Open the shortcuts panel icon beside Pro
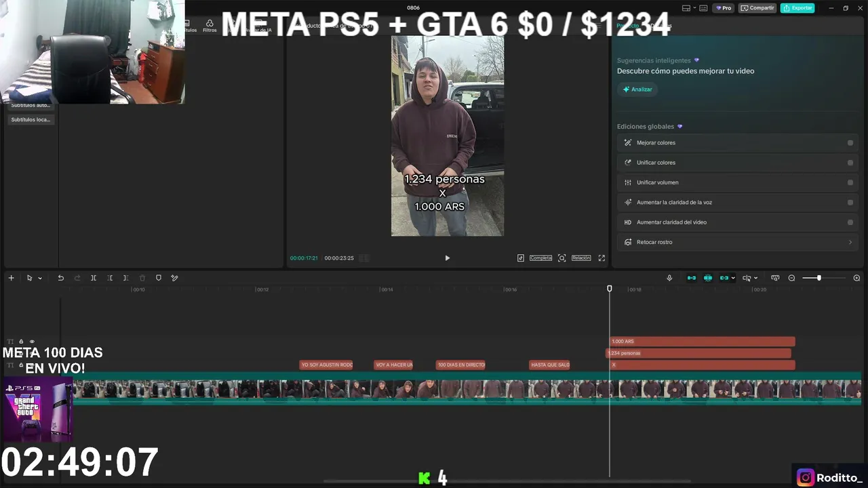 coord(703,8)
